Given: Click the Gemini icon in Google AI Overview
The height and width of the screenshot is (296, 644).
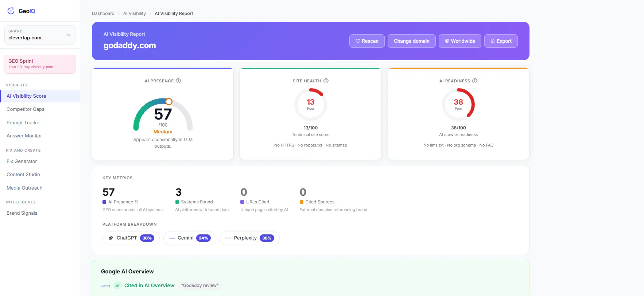Looking at the screenshot, I should pos(105,285).
